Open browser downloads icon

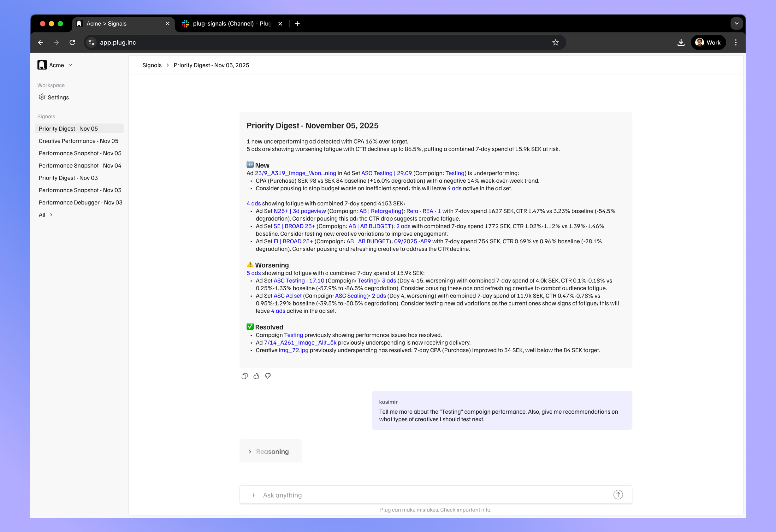click(681, 42)
